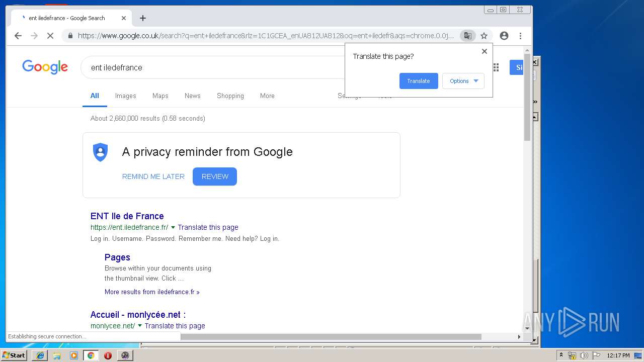Viewport: 644px width, 362px height.
Task: Click the address bar URL
Action: coord(266,36)
